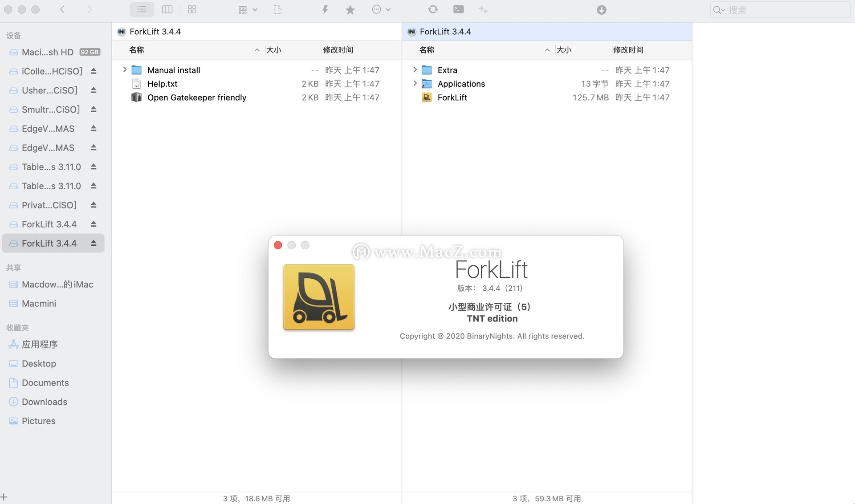The width and height of the screenshot is (855, 504).
Task: Eject the Privat...CiSO] volume
Action: point(94,205)
